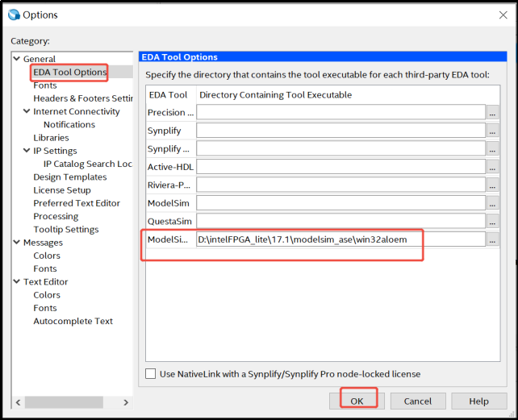Viewport: 518px width, 420px height.
Task: Collapse Internet Connectivity node
Action: 27,111
